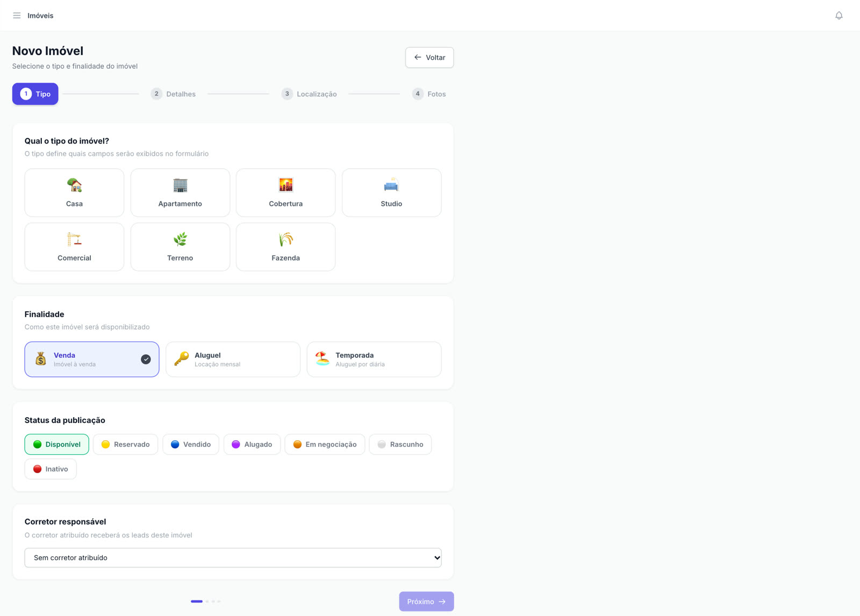The width and height of the screenshot is (860, 616).
Task: Click the Temporada beach umbrella icon
Action: tap(322, 359)
